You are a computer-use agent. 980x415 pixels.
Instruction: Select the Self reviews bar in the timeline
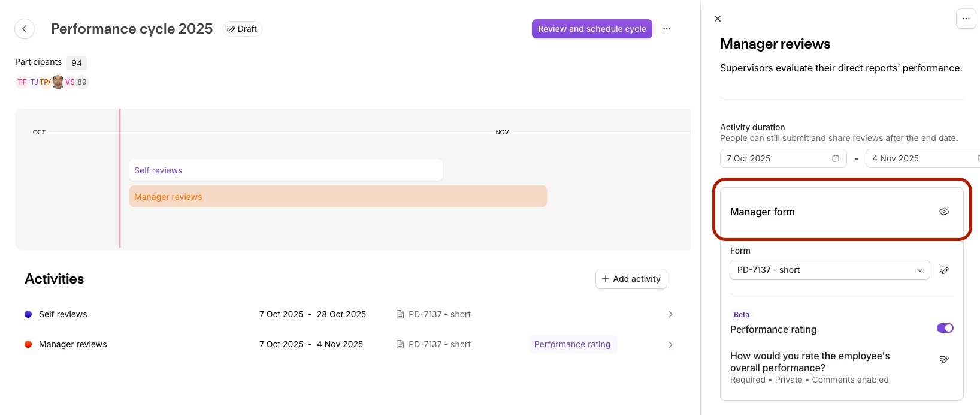[286, 170]
